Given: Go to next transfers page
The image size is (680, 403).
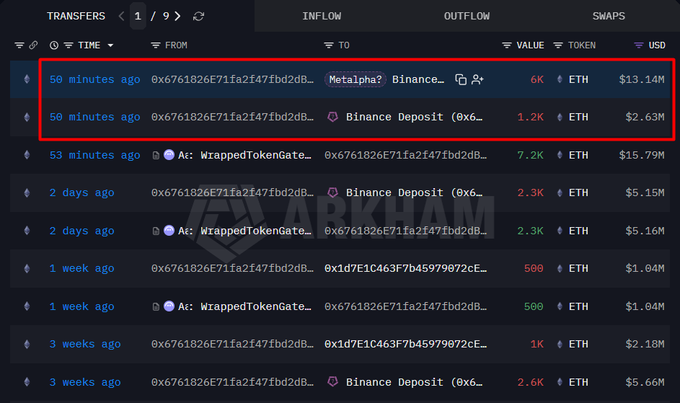Looking at the screenshot, I should coord(177,16).
